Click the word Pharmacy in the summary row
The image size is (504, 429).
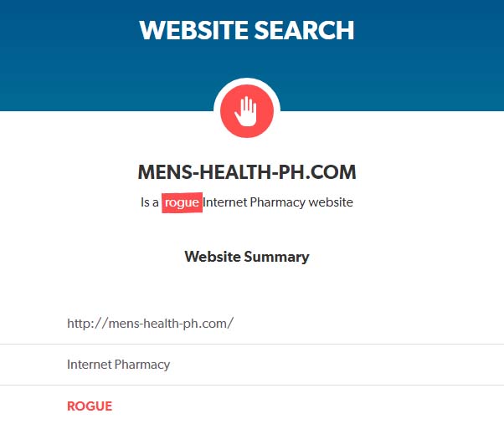point(142,365)
